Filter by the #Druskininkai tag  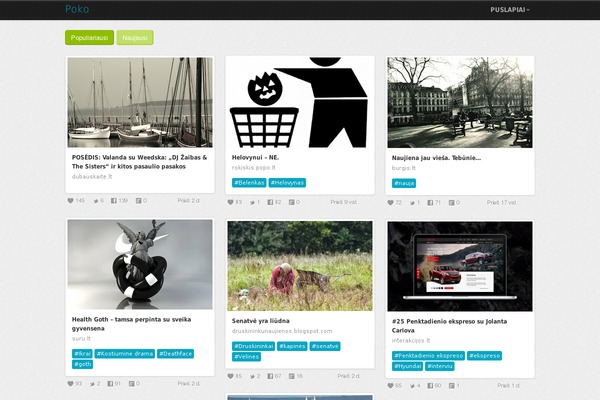pos(253,346)
